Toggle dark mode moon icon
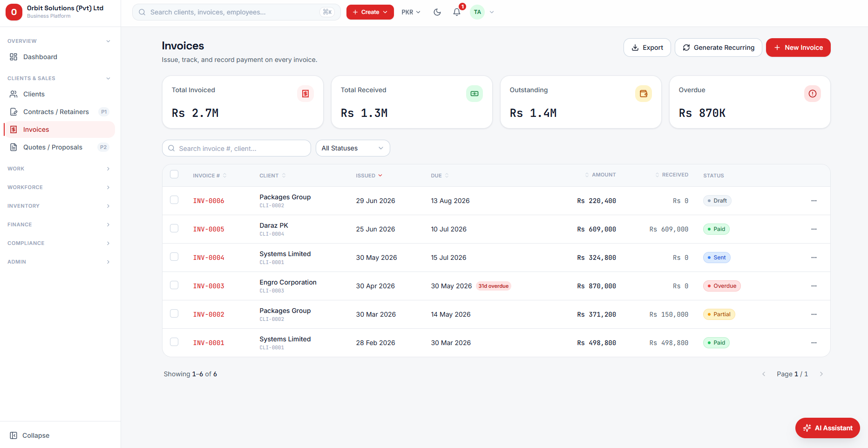Image resolution: width=868 pixels, height=448 pixels. point(437,12)
